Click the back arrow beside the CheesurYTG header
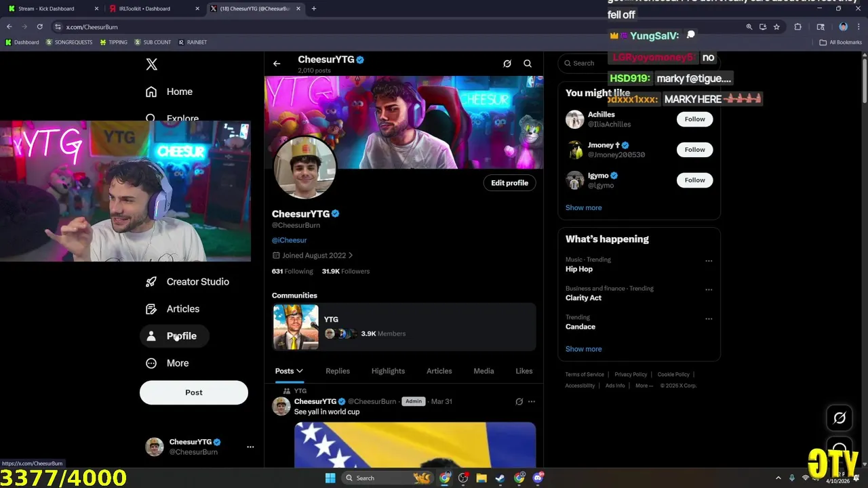The height and width of the screenshot is (488, 868). pos(277,64)
